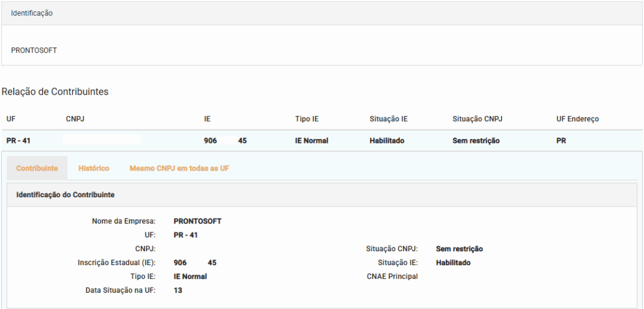Switch to the Contribuinte tab
The width and height of the screenshot is (644, 309).
tap(37, 168)
